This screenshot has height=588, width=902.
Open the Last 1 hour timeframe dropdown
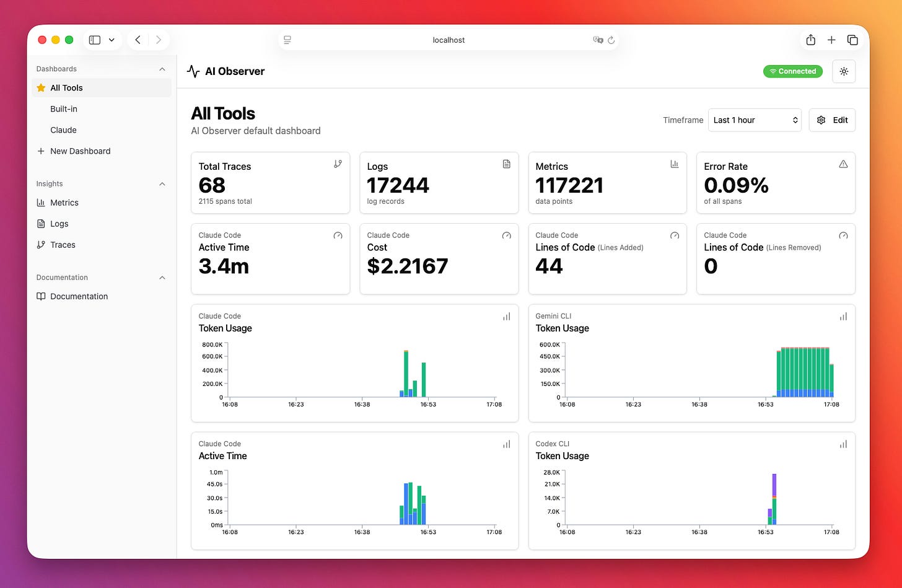pyautogui.click(x=755, y=120)
